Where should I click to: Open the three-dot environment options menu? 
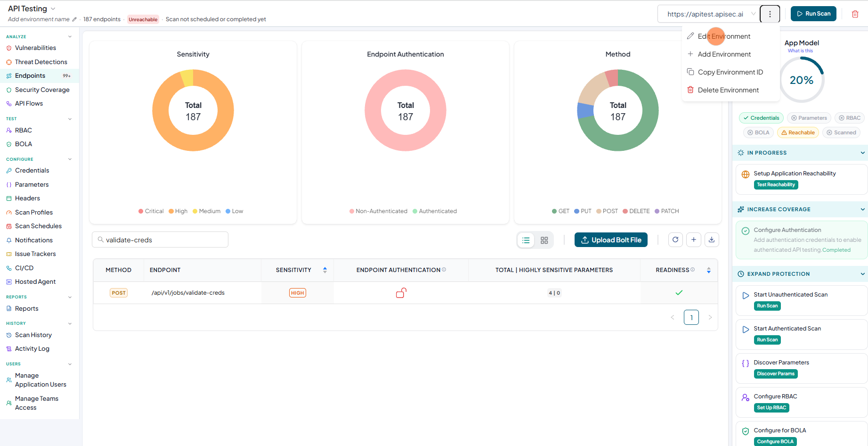click(770, 14)
